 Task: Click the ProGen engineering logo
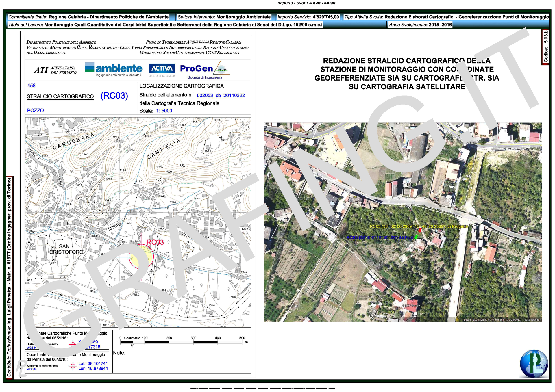click(x=204, y=70)
